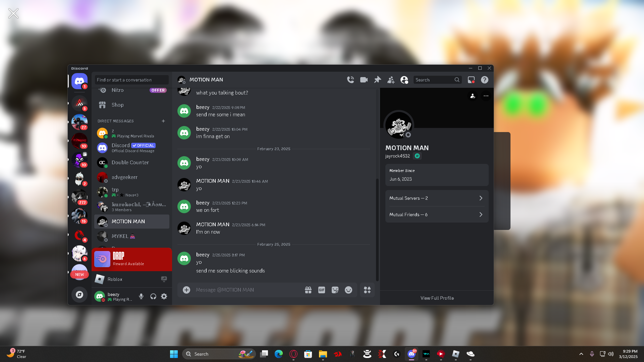Click the "send me some blicking sounds" message
Viewport: 644px width, 362px height.
point(230,271)
